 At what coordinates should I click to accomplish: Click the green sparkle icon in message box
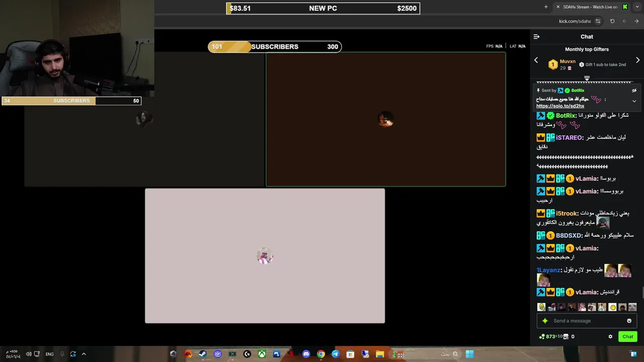pyautogui.click(x=545, y=321)
